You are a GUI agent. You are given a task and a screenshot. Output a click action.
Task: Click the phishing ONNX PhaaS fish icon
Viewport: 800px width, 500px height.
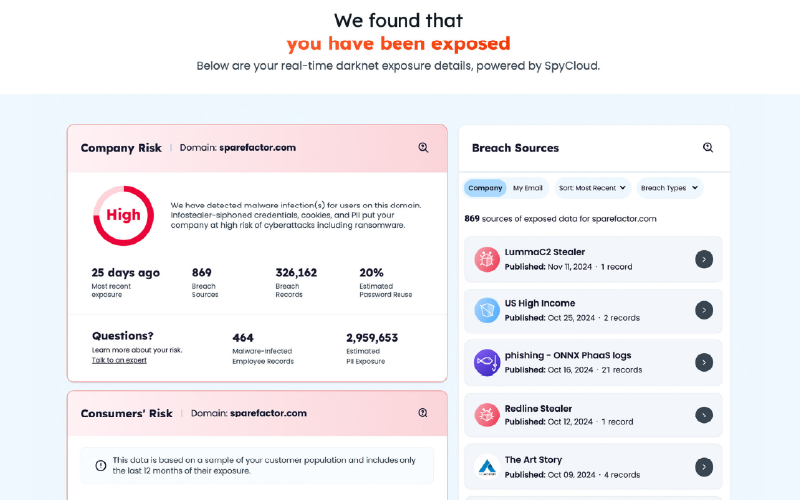pos(487,362)
